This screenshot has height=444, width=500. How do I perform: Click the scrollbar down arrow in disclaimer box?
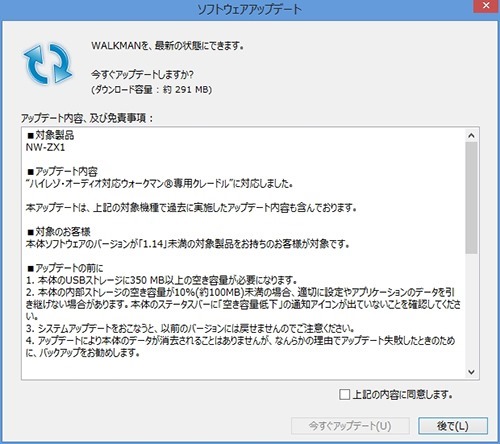click(x=471, y=372)
